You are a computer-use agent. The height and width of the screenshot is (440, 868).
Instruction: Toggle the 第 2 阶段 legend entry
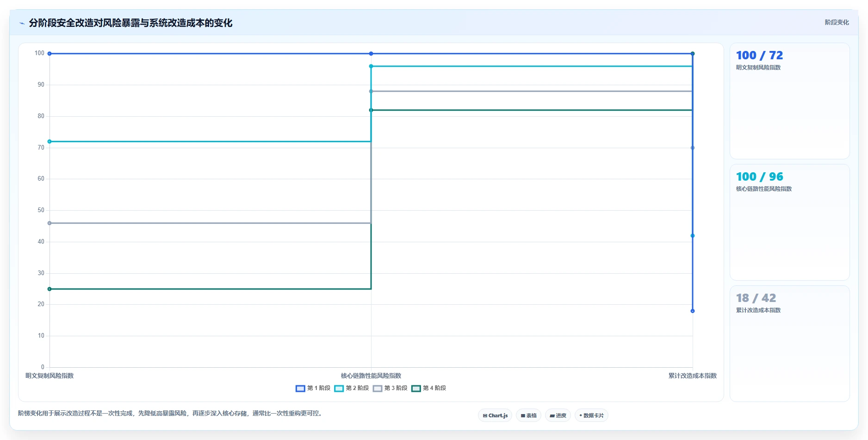click(352, 388)
